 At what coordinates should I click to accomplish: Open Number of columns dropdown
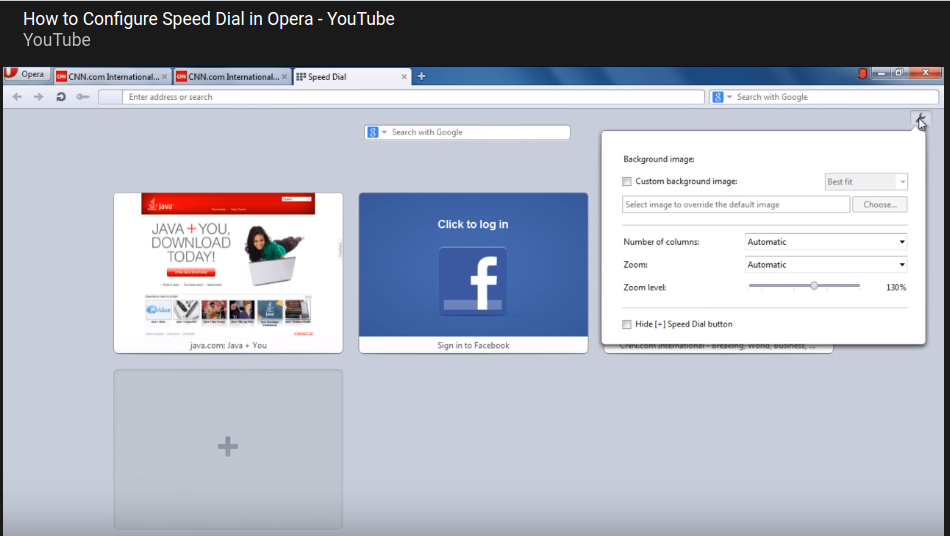click(826, 242)
